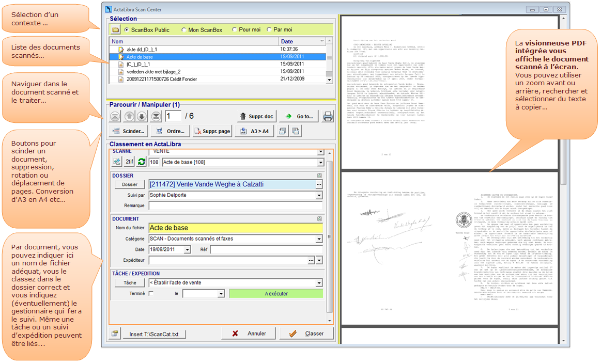Select Pour moi radio option
This screenshot has height=364, width=601.
click(234, 29)
